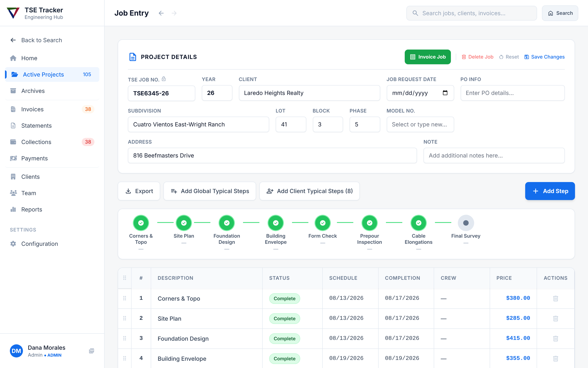Viewport: 588px width, 368px height.
Task: Open the Model No. combo box
Action: pyautogui.click(x=420, y=124)
